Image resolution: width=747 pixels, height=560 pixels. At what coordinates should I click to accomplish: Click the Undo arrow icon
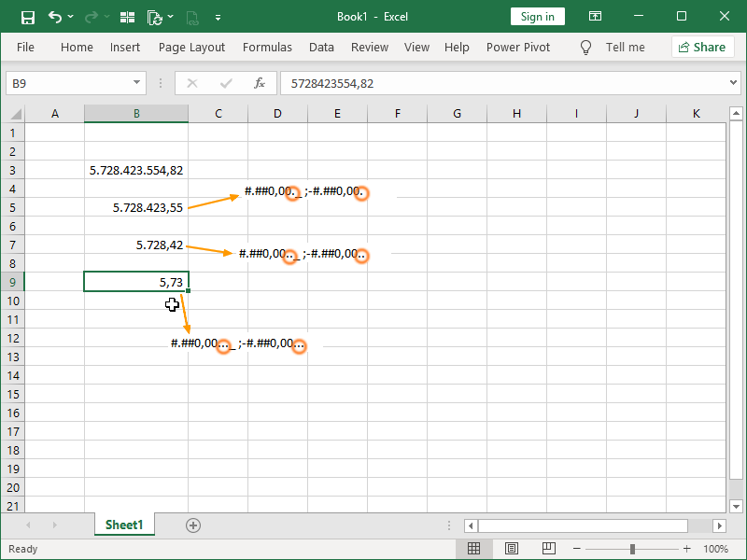55,16
